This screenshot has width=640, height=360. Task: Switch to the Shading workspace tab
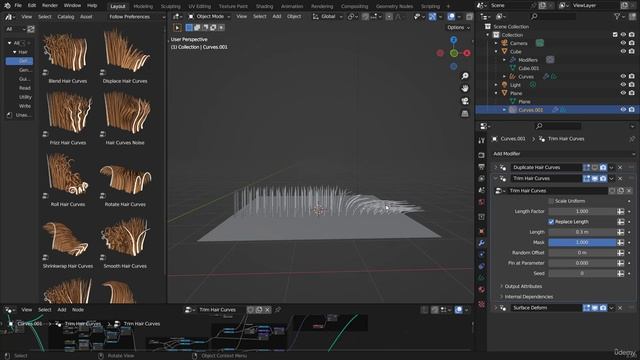pos(264,7)
